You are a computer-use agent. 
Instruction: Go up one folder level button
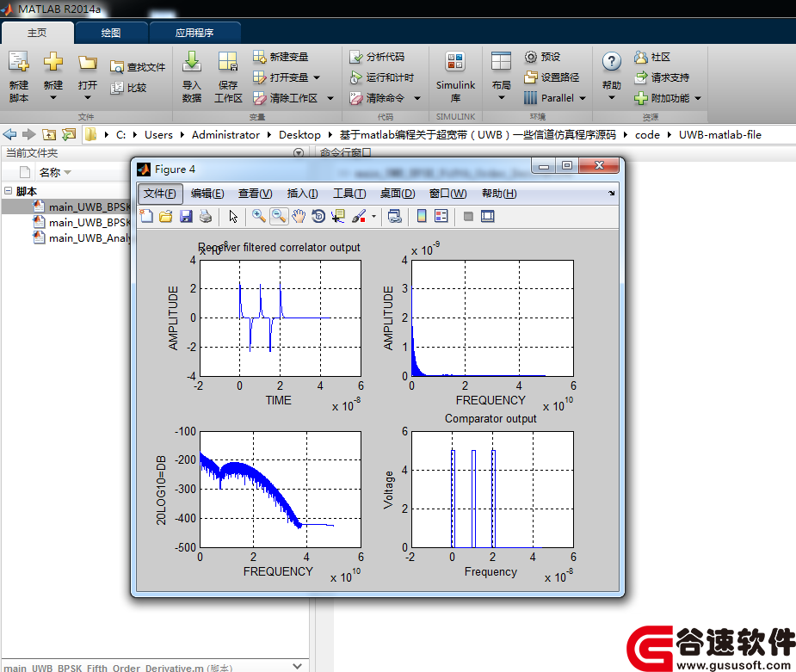coord(49,134)
